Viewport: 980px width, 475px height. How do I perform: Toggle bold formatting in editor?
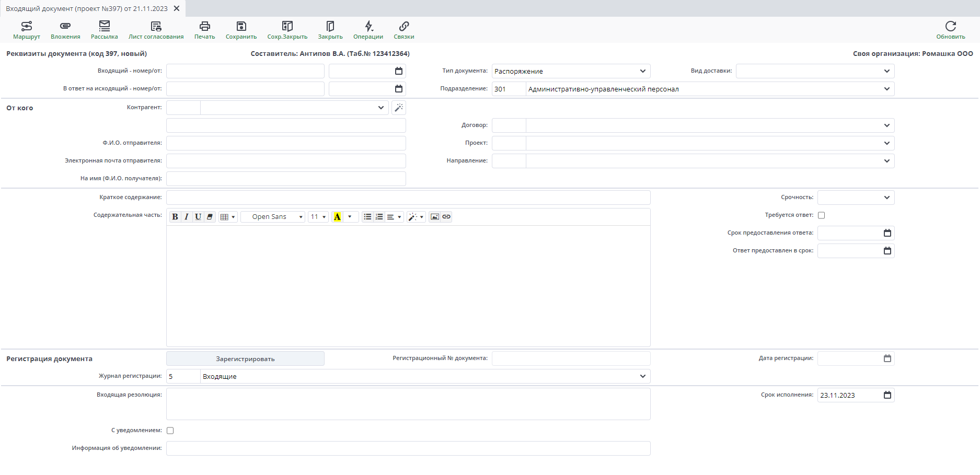pos(175,217)
